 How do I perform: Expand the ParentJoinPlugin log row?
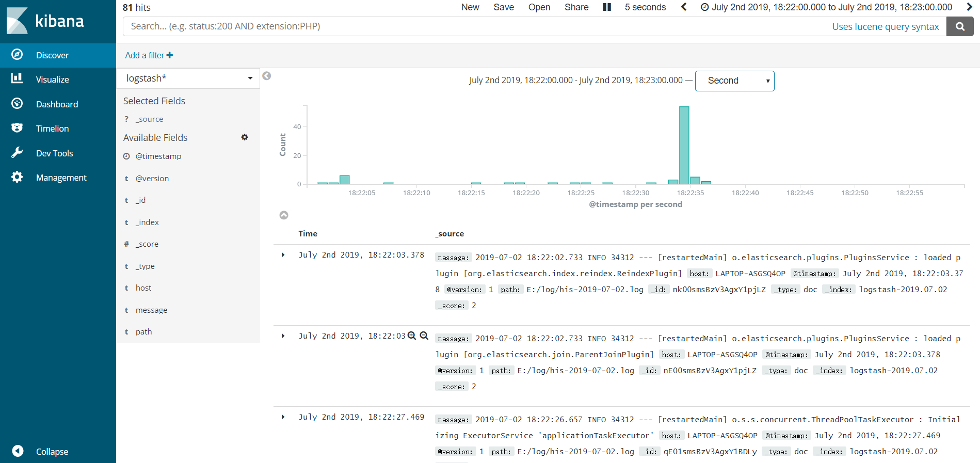[283, 336]
